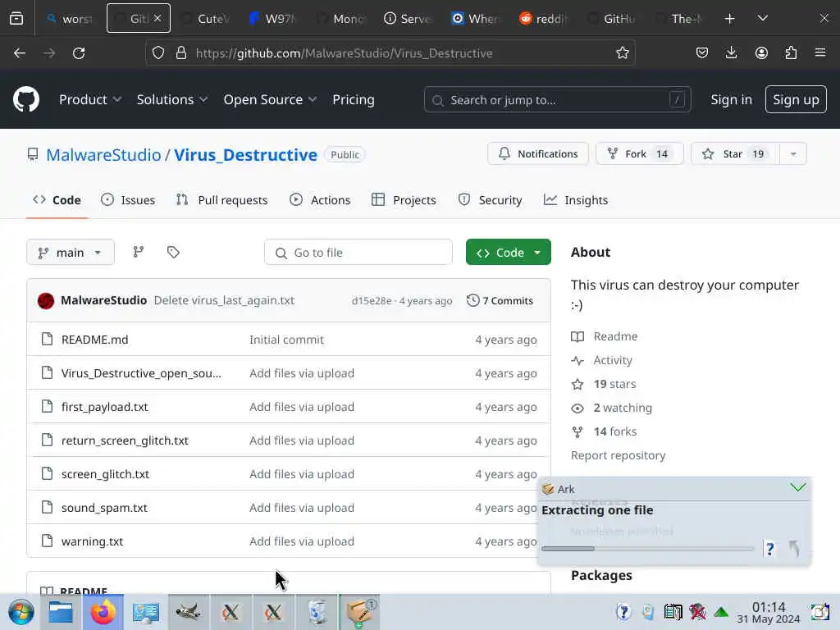Open the Firefox account icon
This screenshot has height=630, width=840.
tap(761, 52)
